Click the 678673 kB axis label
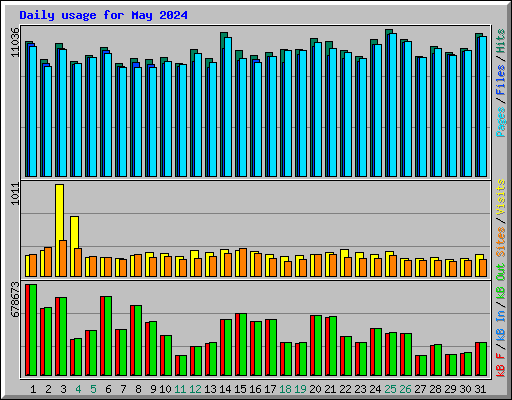 click(x=15, y=299)
